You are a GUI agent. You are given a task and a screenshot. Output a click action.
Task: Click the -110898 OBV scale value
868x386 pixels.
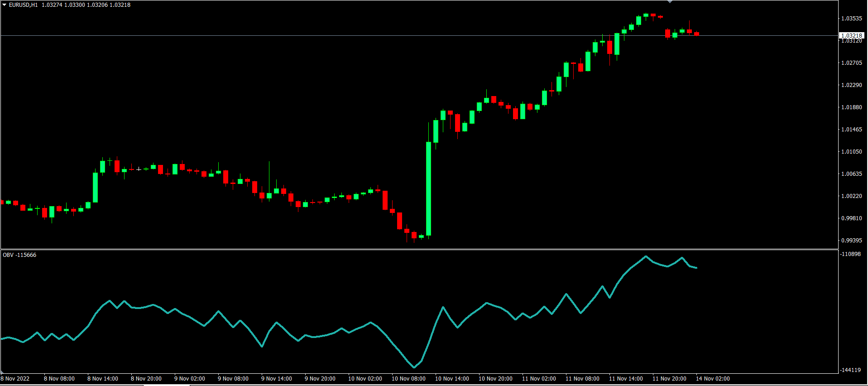tap(850, 254)
